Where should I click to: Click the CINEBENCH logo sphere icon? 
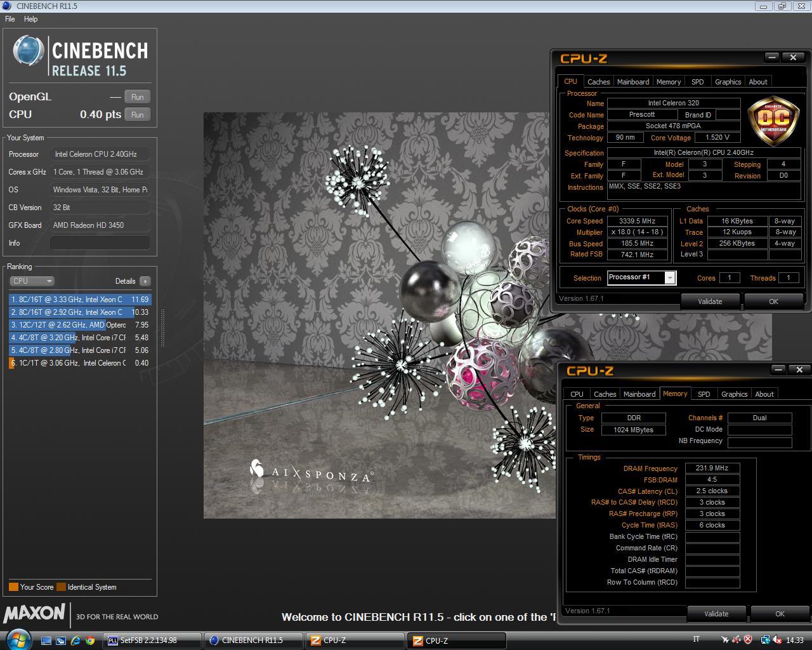pos(29,51)
